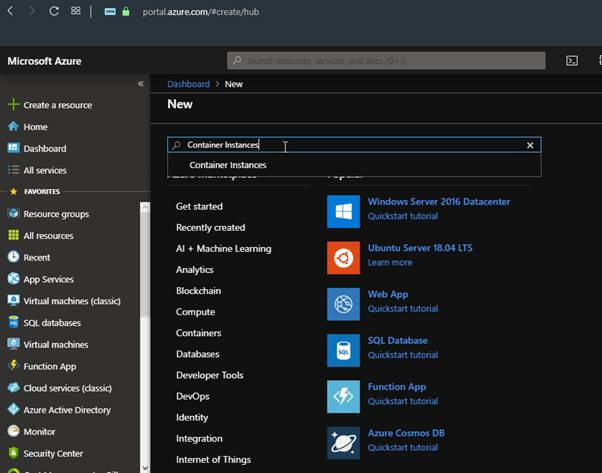
Task: Select the Integration category
Action: pos(199,439)
